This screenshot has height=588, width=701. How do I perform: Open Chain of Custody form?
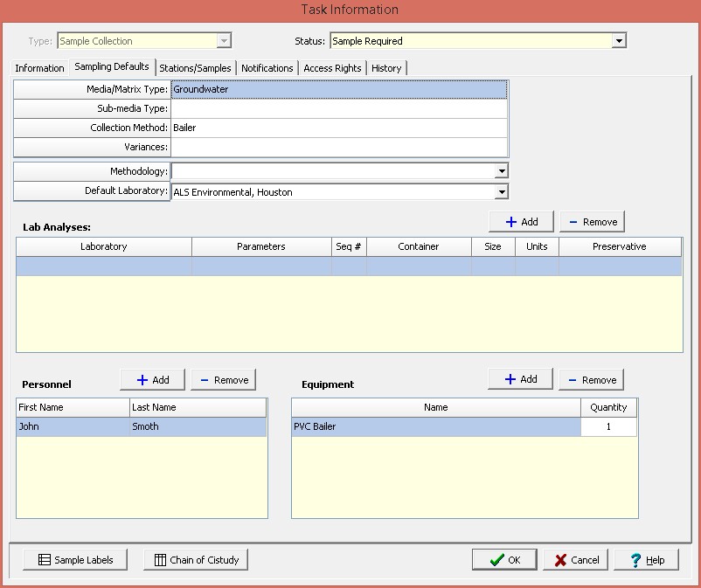[196, 560]
